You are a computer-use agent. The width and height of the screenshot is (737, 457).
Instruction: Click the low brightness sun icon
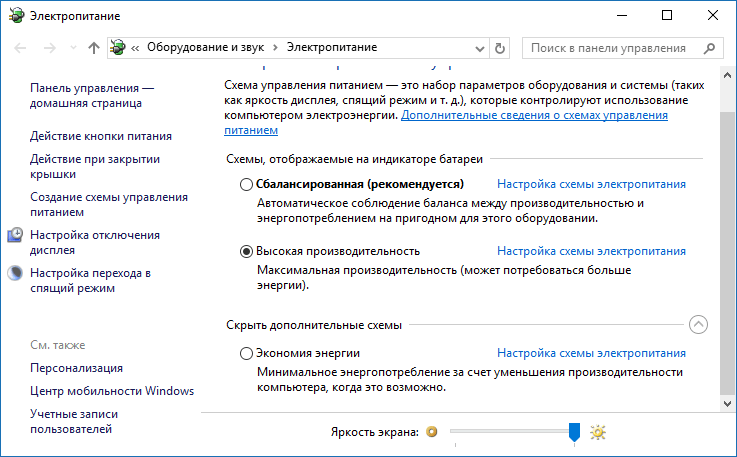tap(432, 432)
